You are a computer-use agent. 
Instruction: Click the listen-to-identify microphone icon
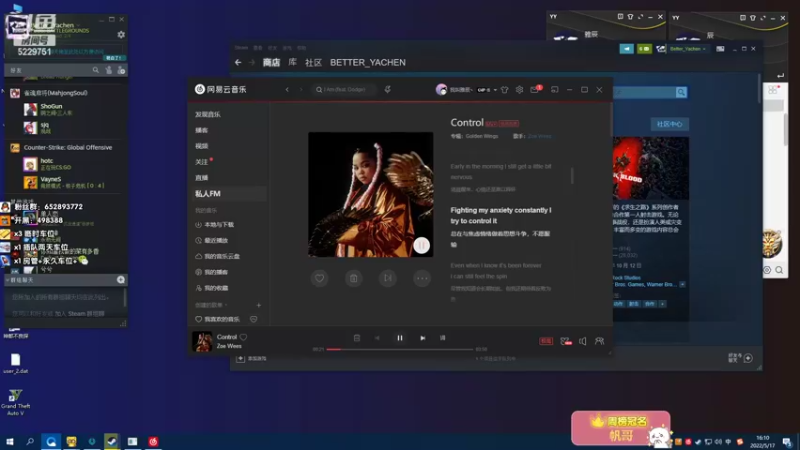click(x=388, y=89)
